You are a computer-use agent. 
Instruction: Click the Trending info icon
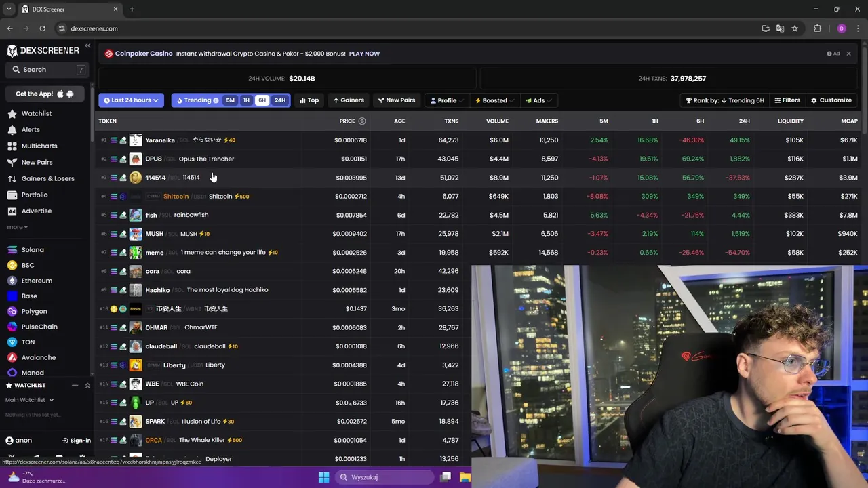pyautogui.click(x=216, y=100)
